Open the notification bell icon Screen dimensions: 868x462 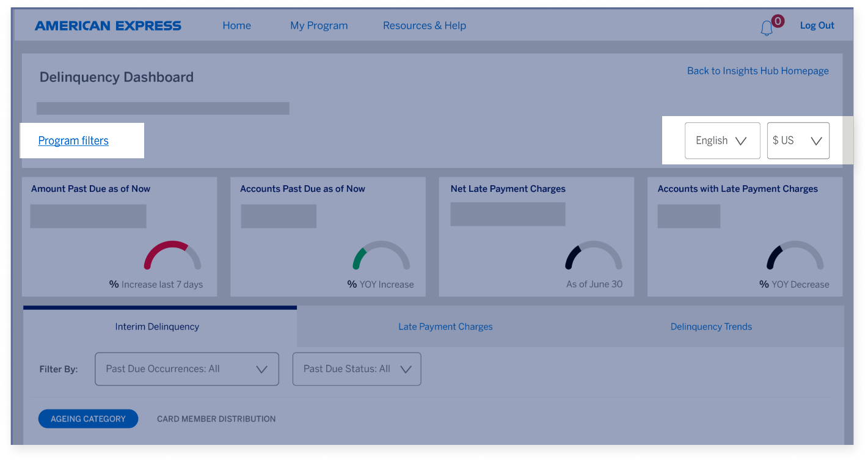[x=768, y=27]
